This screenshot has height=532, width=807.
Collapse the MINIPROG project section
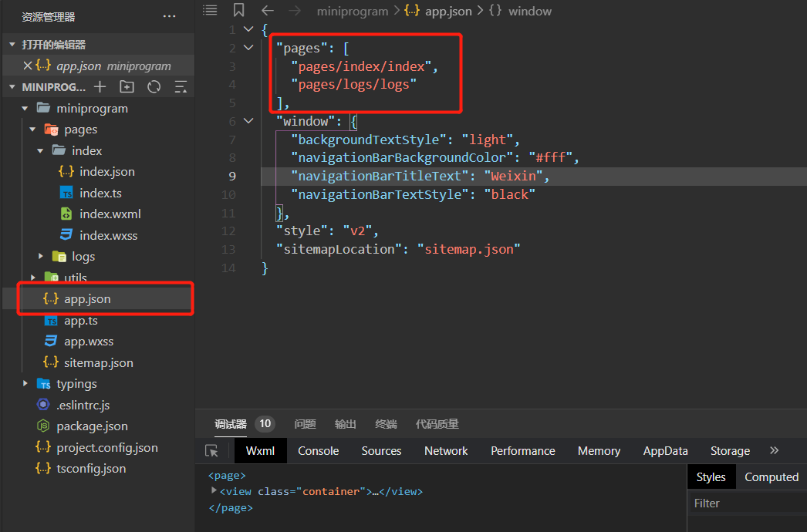click(12, 87)
